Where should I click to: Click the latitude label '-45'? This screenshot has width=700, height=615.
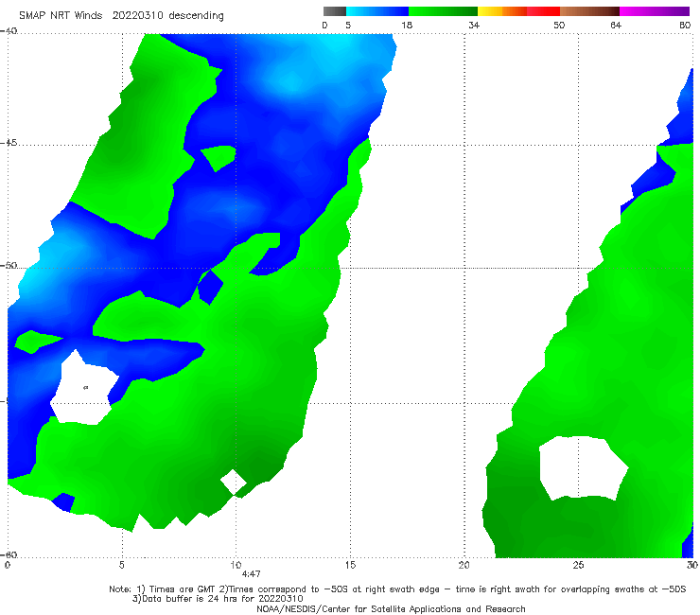9,143
